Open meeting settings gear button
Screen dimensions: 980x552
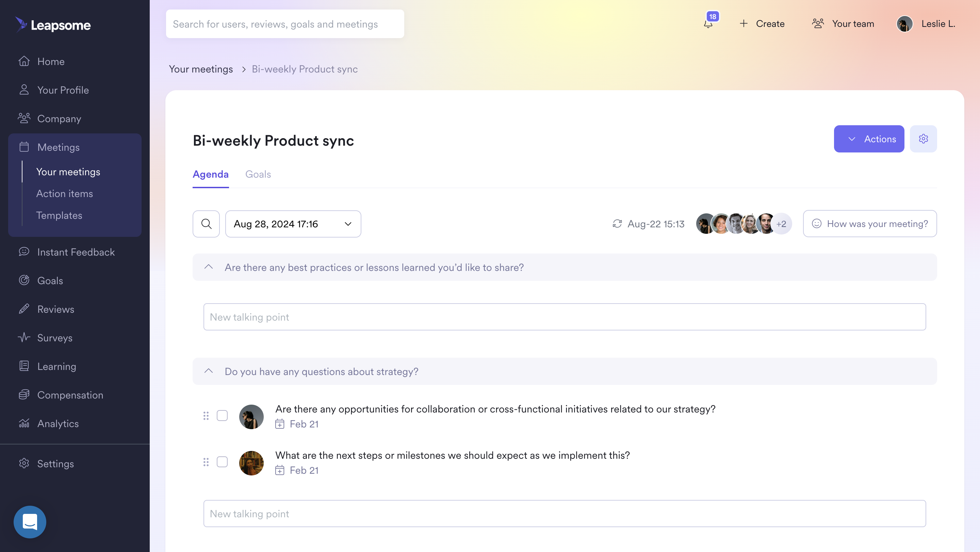tap(923, 139)
